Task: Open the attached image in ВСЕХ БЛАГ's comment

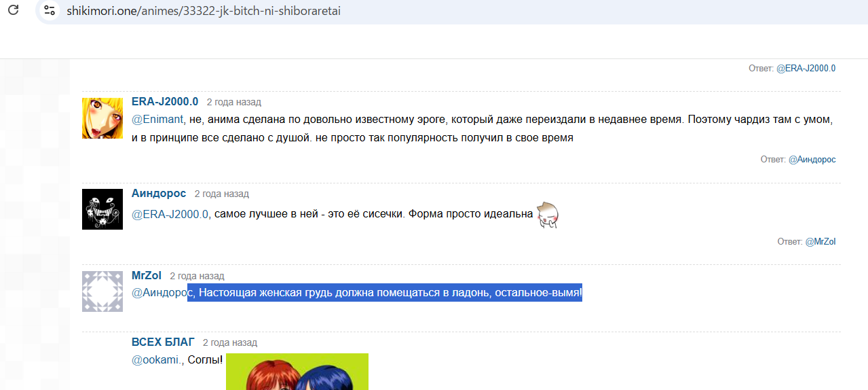Action: point(297,372)
